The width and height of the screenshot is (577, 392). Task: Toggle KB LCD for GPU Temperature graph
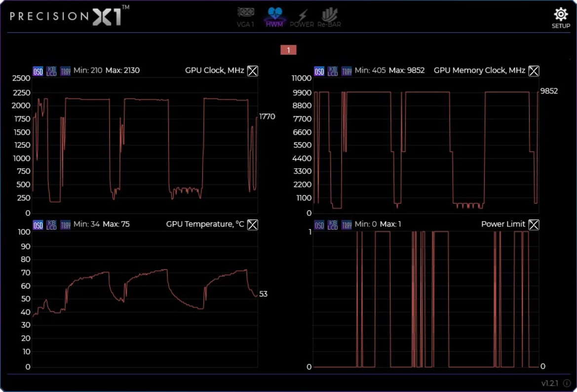click(x=51, y=225)
